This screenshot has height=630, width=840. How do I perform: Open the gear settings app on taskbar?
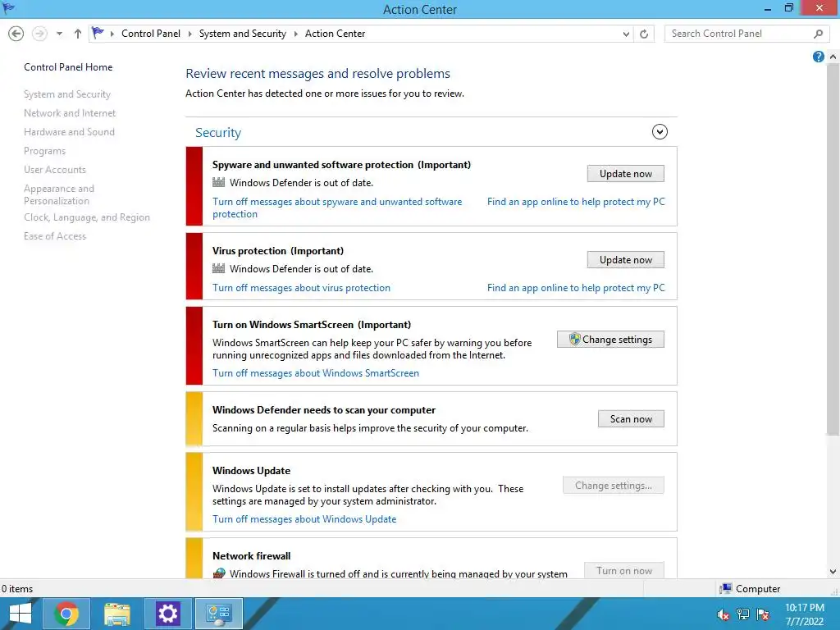click(x=167, y=614)
